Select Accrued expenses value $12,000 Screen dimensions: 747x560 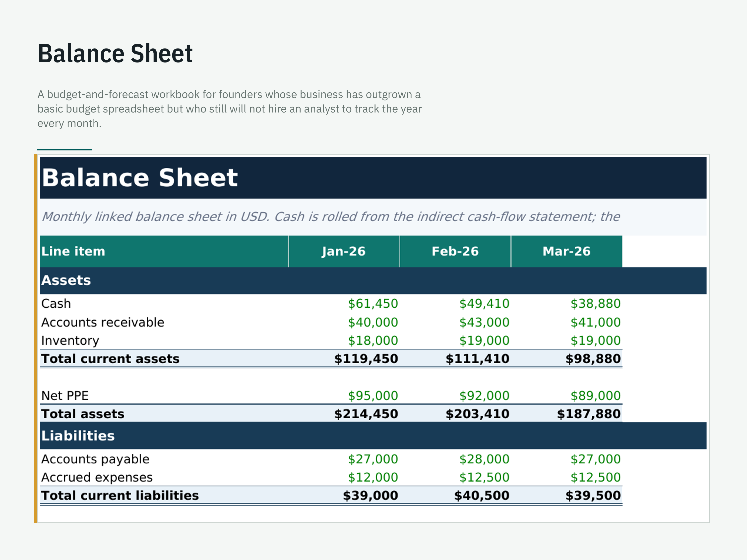point(373,477)
